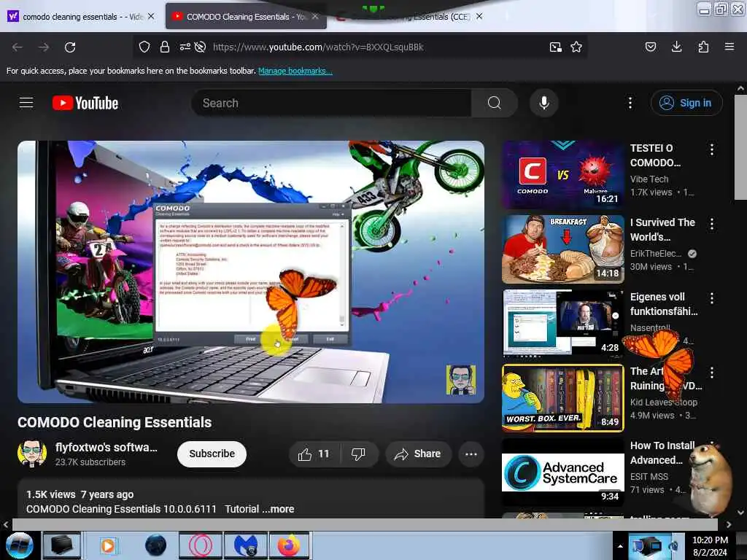Viewport: 747px width, 560px height.
Task: Open Windows Media Player from taskbar
Action: tap(108, 545)
